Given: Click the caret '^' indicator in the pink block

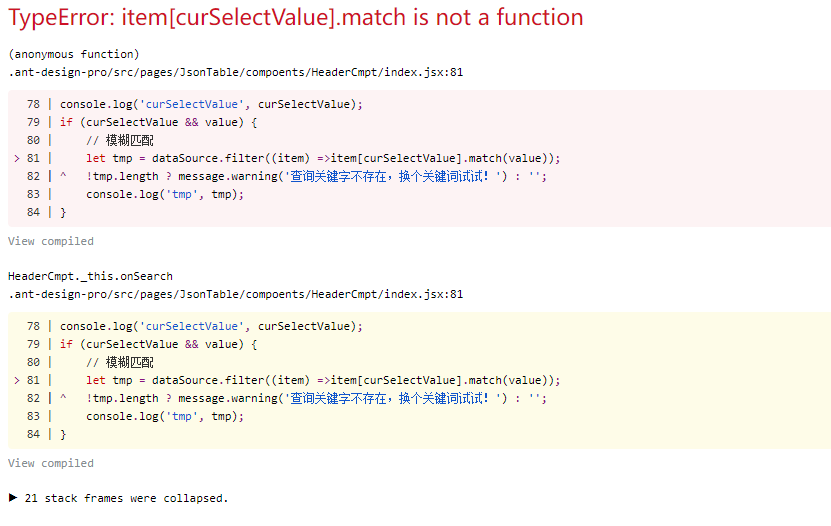Looking at the screenshot, I should (63, 176).
